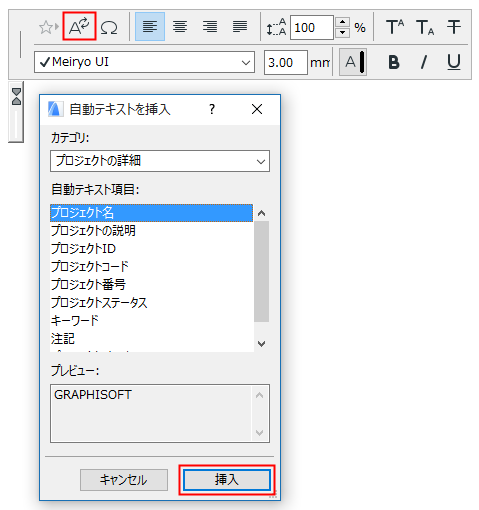Click the ArchiCAD dialog title icon

tap(55, 109)
